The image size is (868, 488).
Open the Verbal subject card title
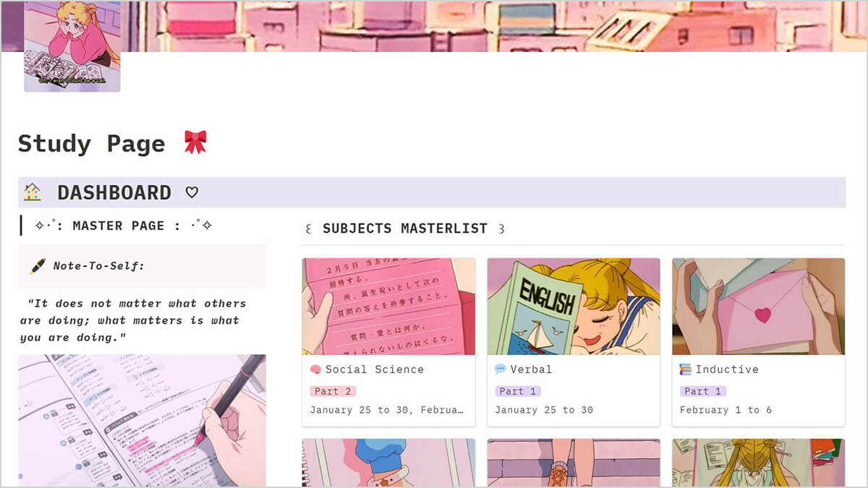click(531, 369)
